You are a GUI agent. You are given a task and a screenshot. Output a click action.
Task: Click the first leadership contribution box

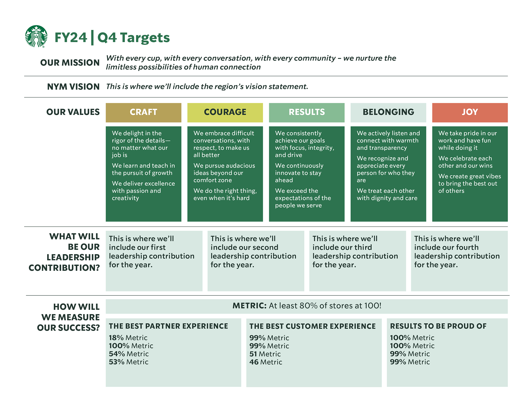[154, 261]
